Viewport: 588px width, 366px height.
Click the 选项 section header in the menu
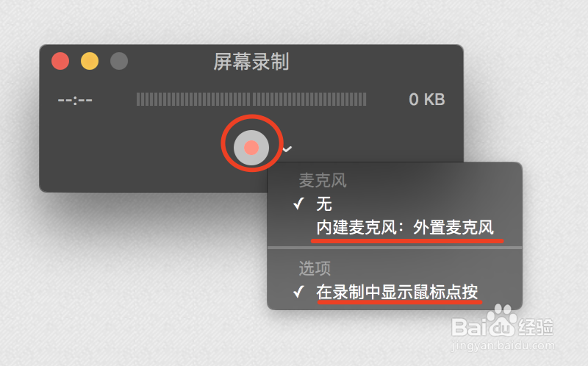click(x=315, y=268)
